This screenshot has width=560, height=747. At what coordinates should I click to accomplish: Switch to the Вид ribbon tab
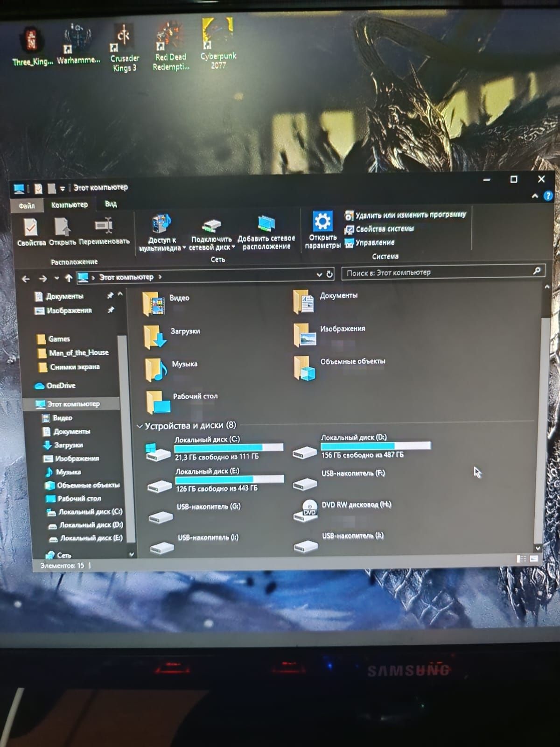(x=111, y=204)
